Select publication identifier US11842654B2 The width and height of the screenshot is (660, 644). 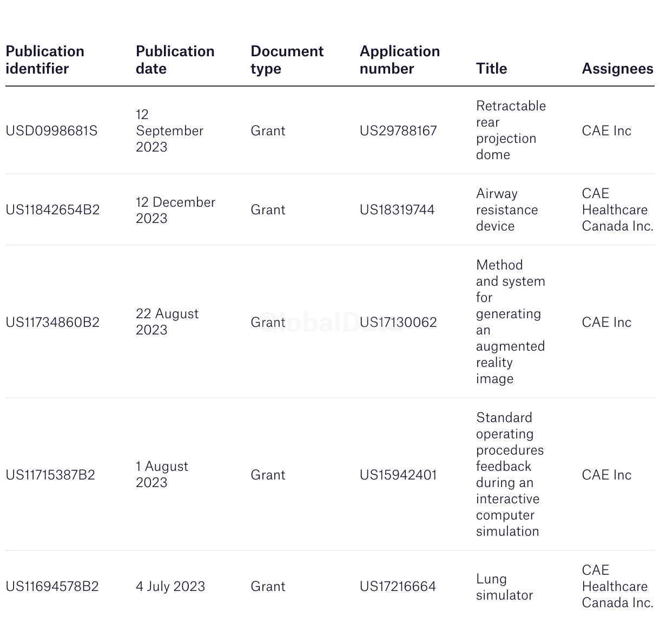pos(52,210)
